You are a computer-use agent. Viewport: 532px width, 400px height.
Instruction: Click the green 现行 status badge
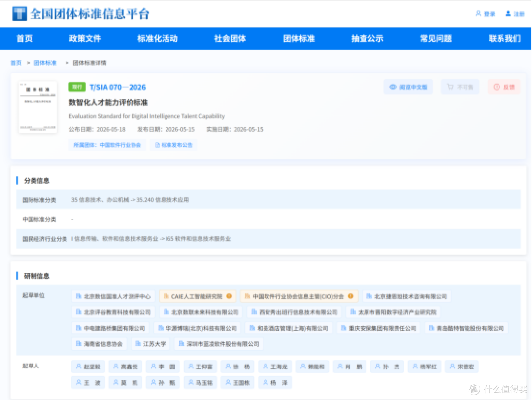[x=77, y=87]
